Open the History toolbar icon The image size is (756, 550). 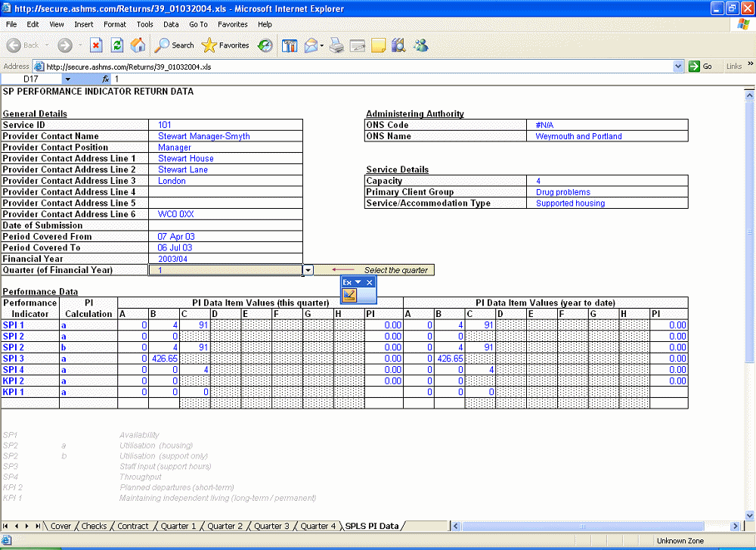(265, 45)
